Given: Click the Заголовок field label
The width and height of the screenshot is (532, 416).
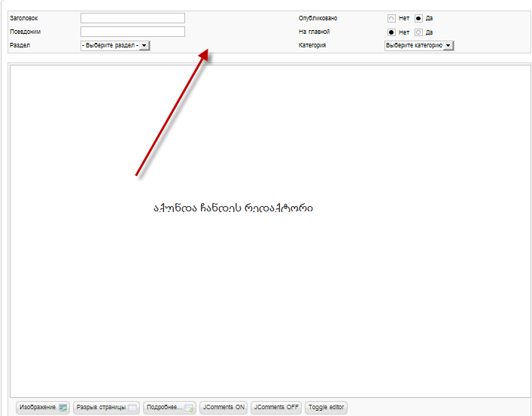Looking at the screenshot, I should point(24,18).
